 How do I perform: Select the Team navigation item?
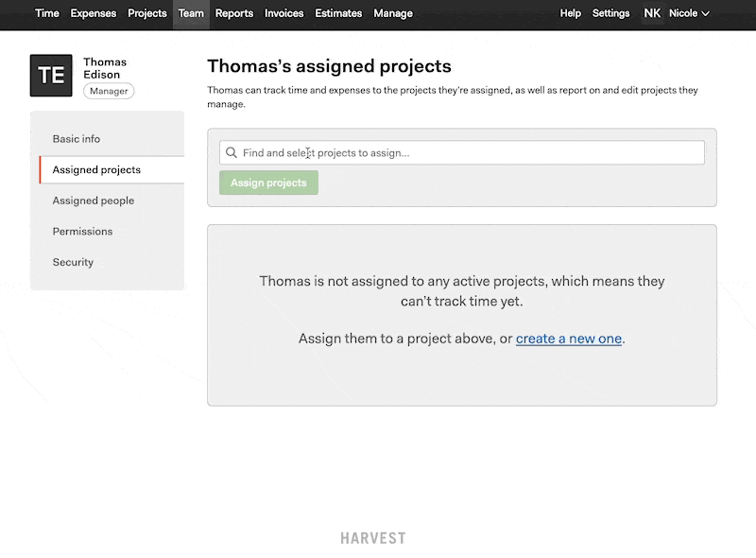[x=191, y=13]
